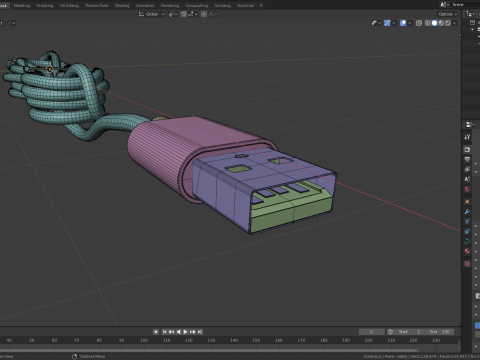This screenshot has width=480, height=360.
Task: Switch to the Sculpting workspace tab
Action: coord(45,5)
